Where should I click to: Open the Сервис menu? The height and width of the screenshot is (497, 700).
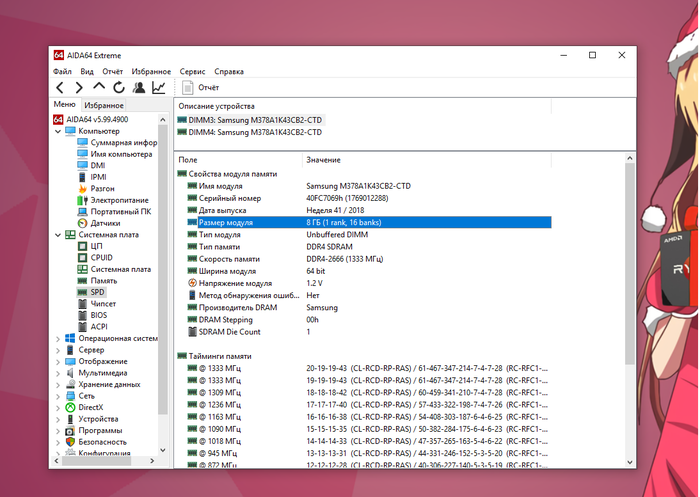(x=192, y=72)
